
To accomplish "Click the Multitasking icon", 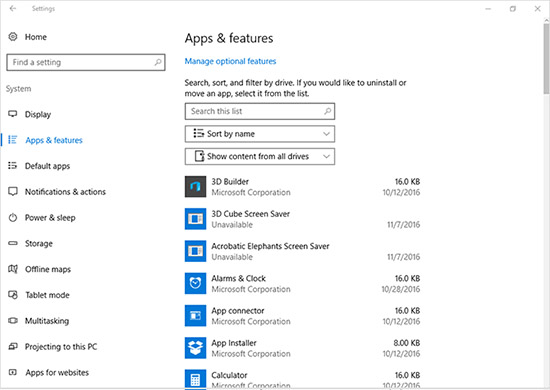I will click(x=13, y=321).
